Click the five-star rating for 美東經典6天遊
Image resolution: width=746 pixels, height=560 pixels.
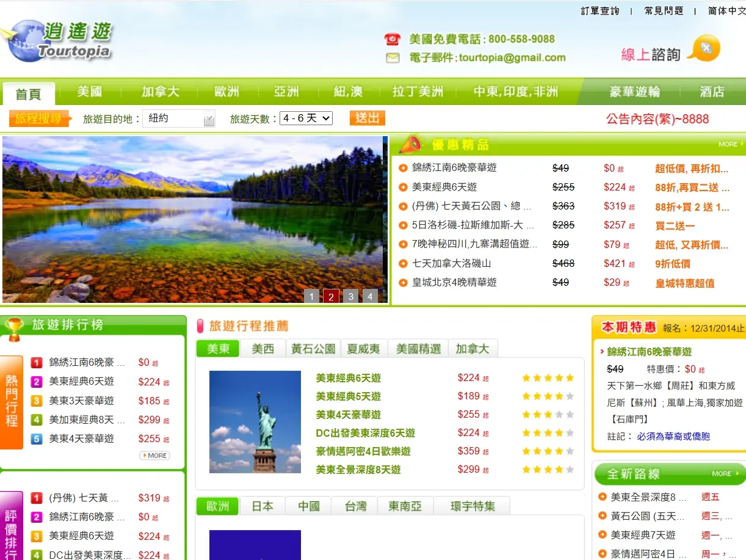[548, 378]
